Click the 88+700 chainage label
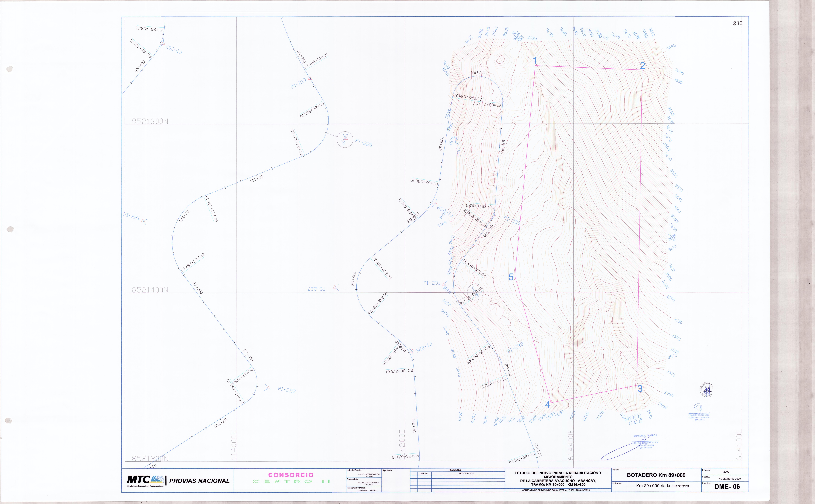The image size is (815, 504). pos(478,72)
